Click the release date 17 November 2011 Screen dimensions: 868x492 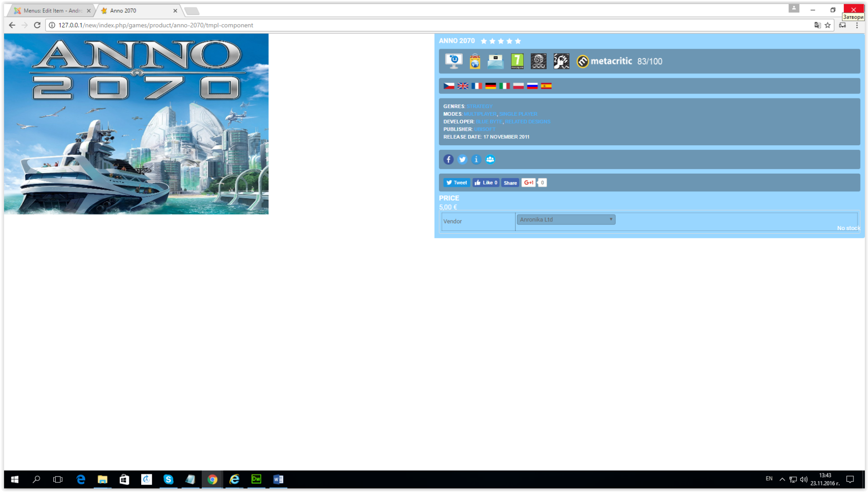(x=506, y=137)
